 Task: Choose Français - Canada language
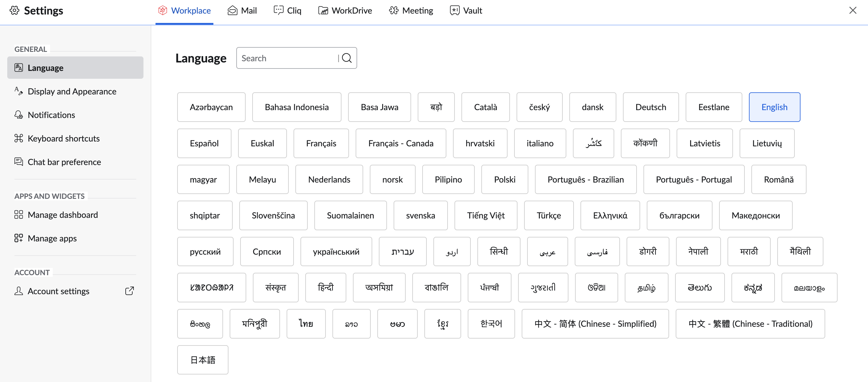click(401, 143)
